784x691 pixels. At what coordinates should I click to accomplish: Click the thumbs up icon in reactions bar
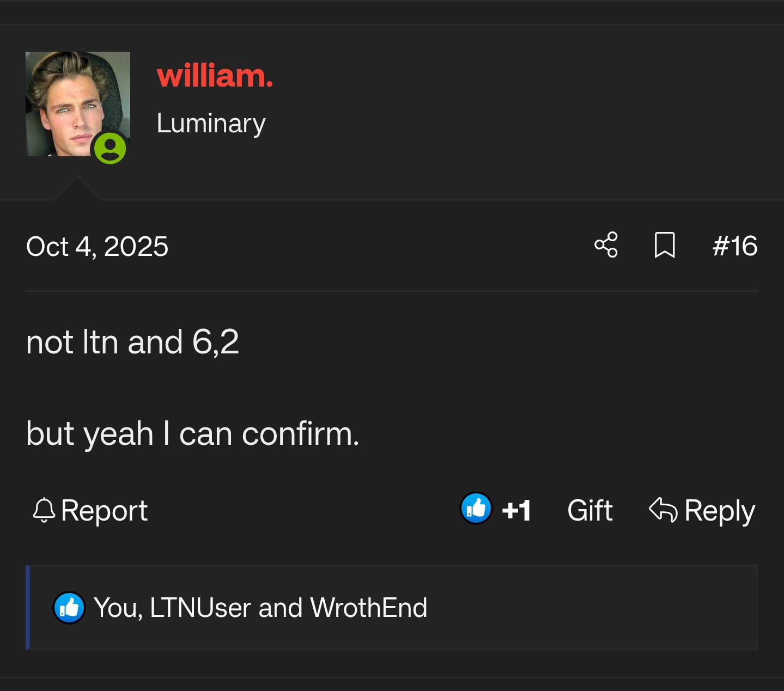click(69, 607)
